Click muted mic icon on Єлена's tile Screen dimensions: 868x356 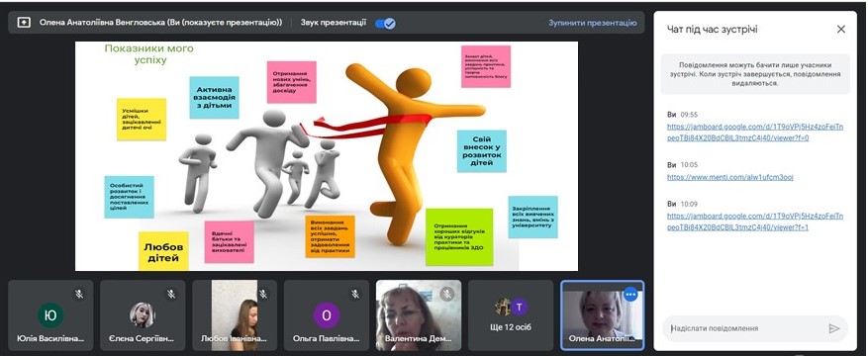pos(171,294)
